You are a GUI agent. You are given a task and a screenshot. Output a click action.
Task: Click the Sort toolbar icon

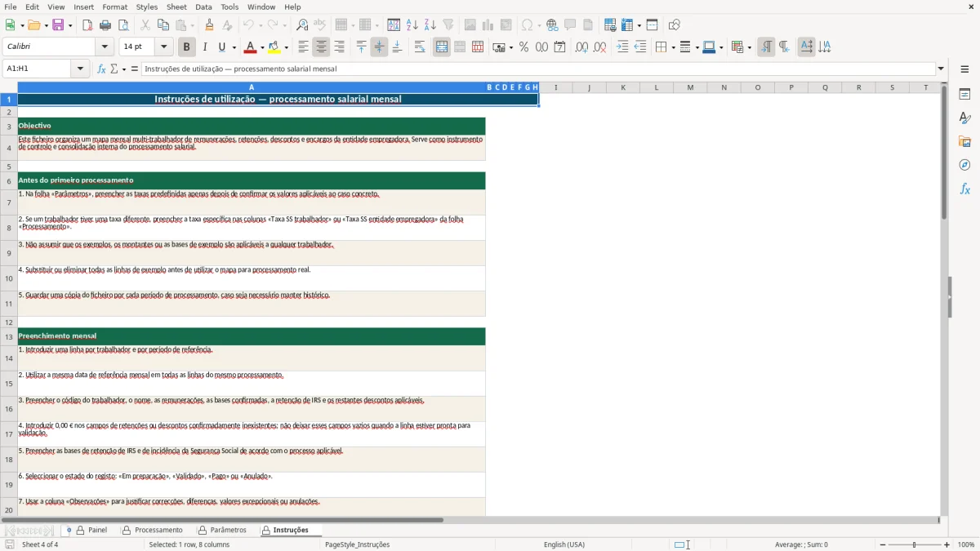[394, 25]
